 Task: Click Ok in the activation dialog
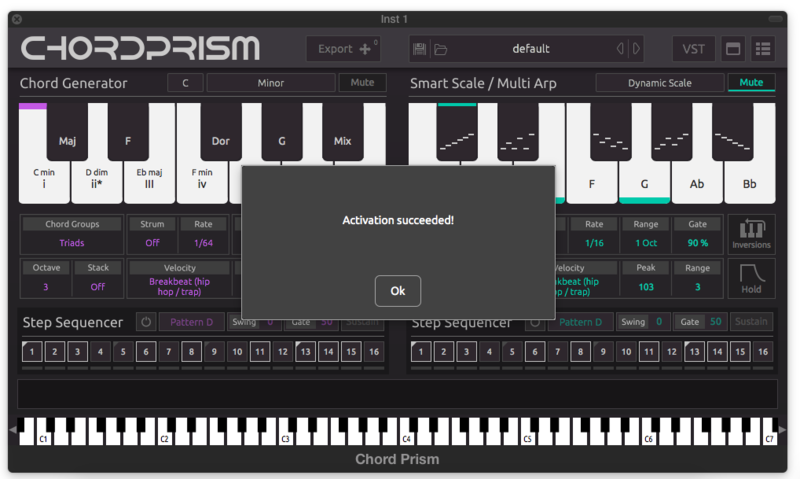397,291
